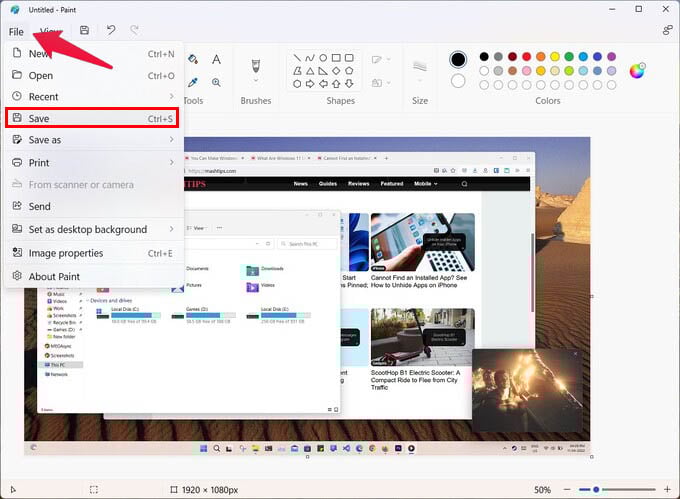
Task: Open Image properties from File menu
Action: (94, 253)
